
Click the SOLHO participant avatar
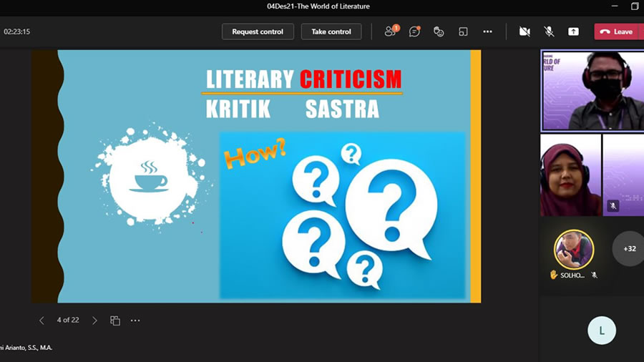pos(574,249)
